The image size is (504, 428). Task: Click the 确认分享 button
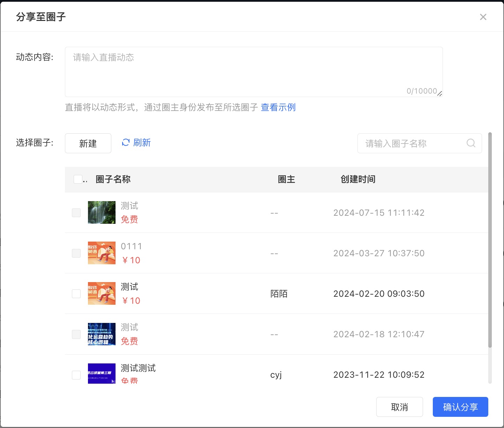460,407
